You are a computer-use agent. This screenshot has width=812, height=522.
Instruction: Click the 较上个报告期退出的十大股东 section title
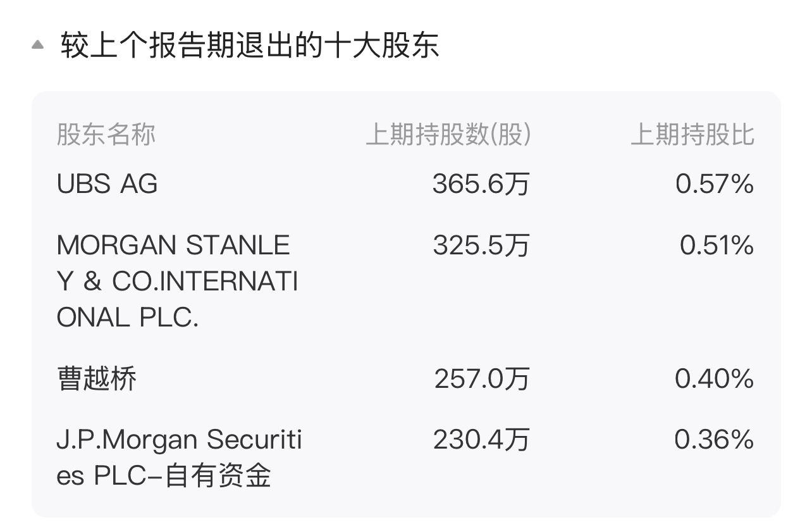250,46
